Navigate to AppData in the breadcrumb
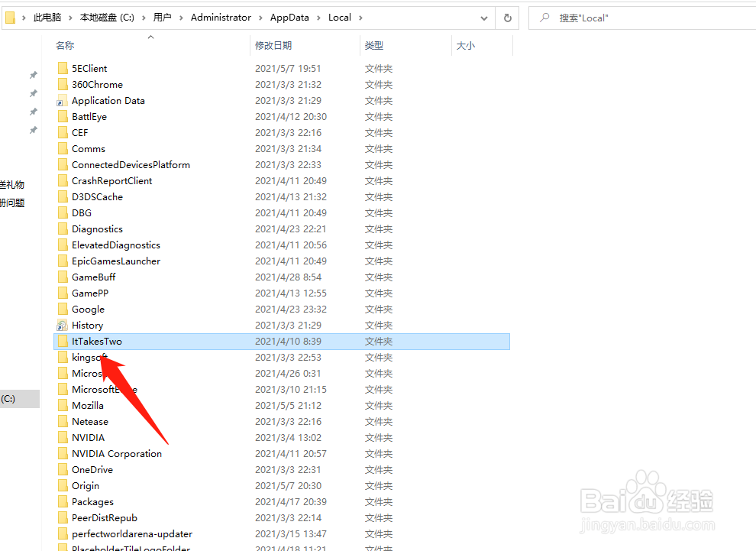 pyautogui.click(x=289, y=18)
